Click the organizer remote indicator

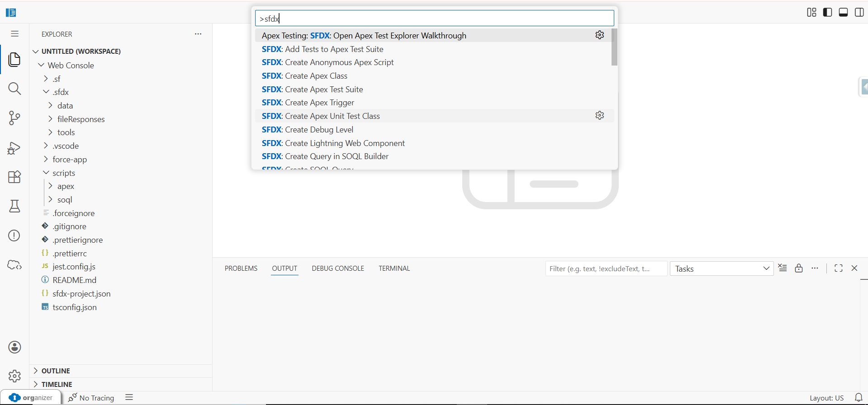pos(31,397)
